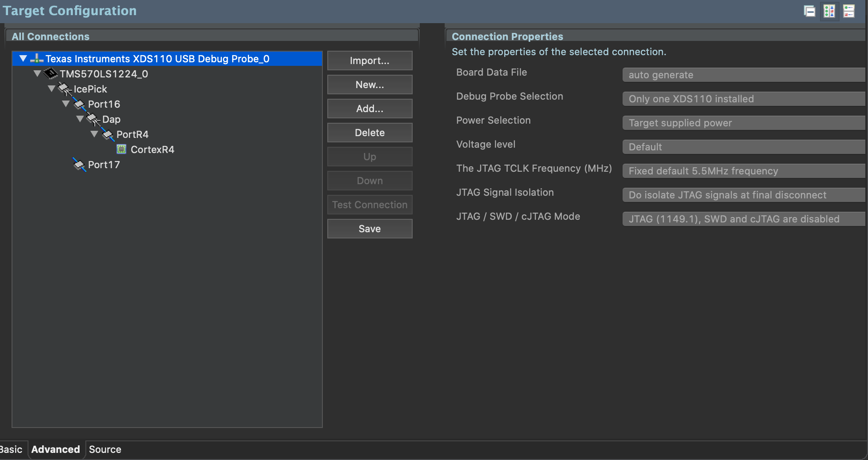Open the JTAG / SWD / cJTAG Mode dropdown
The image size is (868, 460).
[744, 219]
